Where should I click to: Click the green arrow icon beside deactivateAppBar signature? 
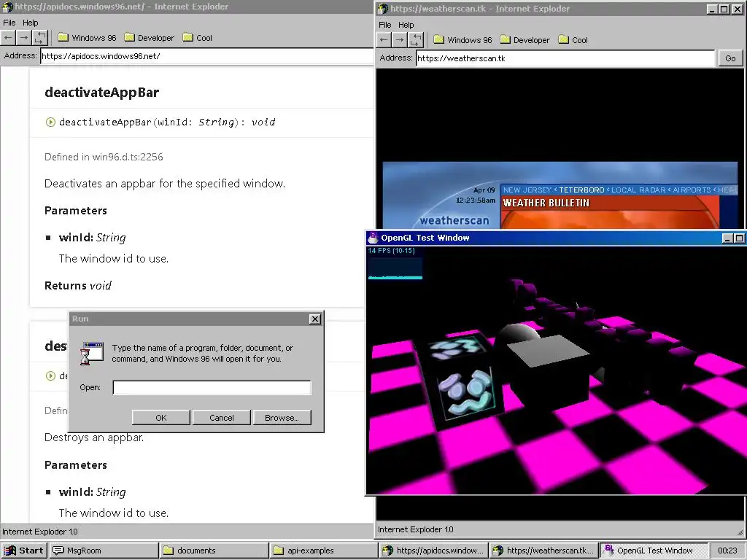click(x=50, y=122)
